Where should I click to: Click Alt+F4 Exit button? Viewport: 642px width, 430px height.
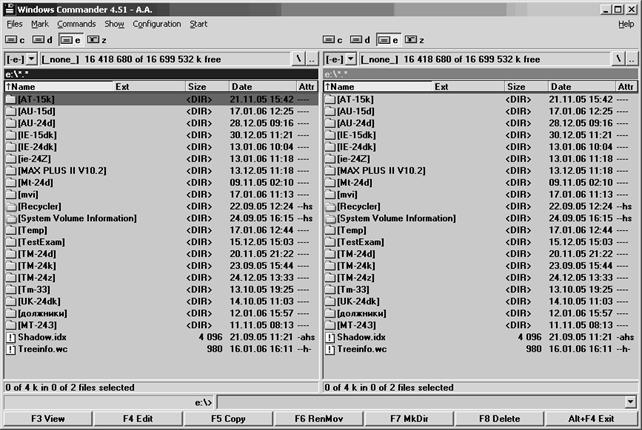[x=591, y=419]
